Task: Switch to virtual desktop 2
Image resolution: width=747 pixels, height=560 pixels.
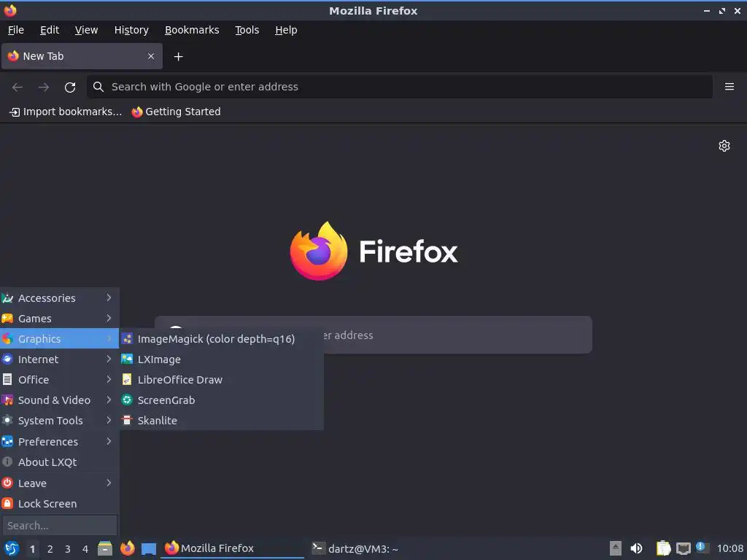Action: click(x=50, y=549)
